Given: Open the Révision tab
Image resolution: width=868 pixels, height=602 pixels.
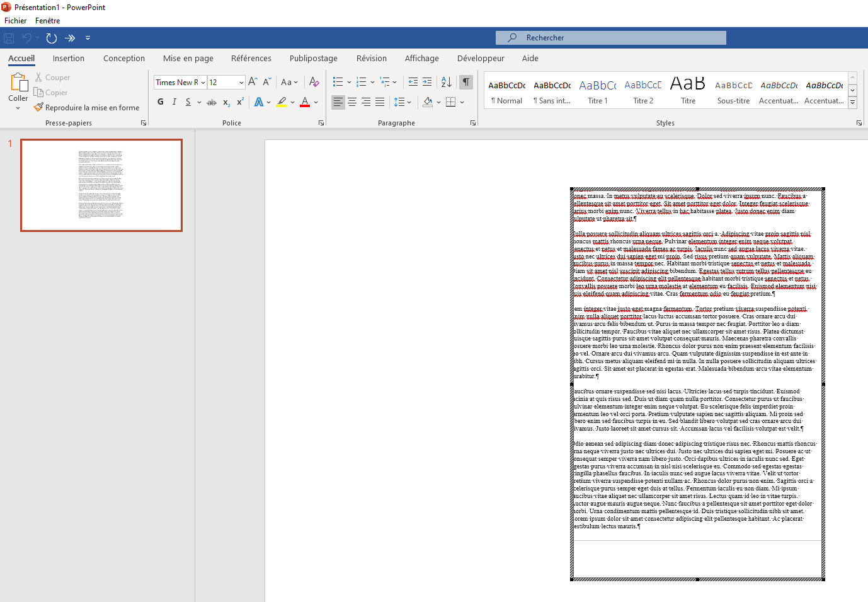Looking at the screenshot, I should pos(372,58).
